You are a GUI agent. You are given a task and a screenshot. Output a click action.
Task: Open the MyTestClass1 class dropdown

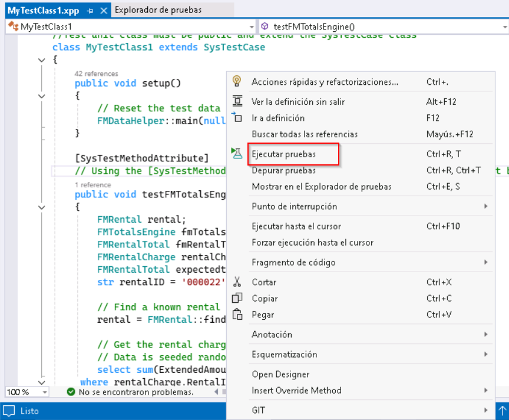tap(252, 27)
